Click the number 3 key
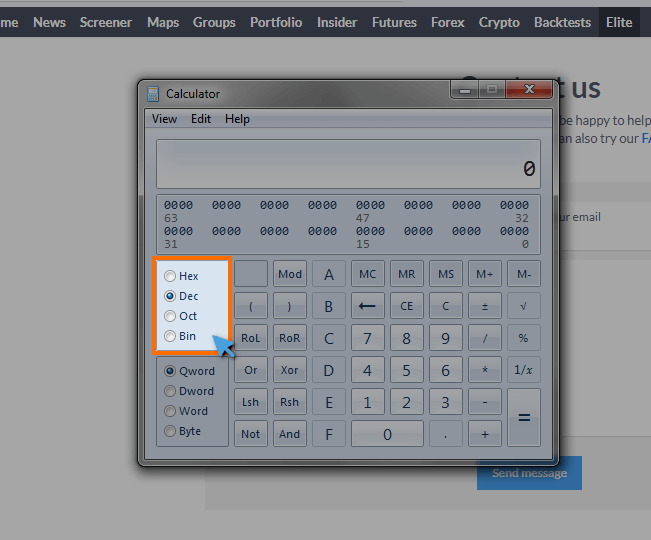This screenshot has height=540, width=651. 446,402
